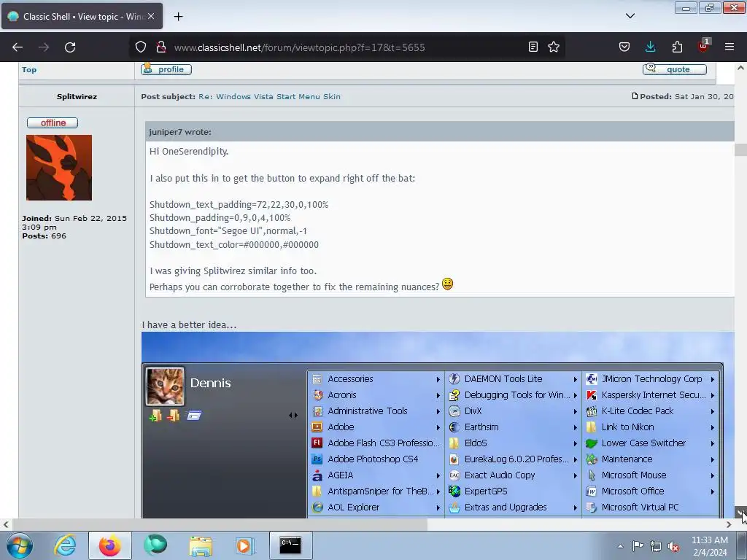Click the ExpertGPS globe icon

coord(454,491)
